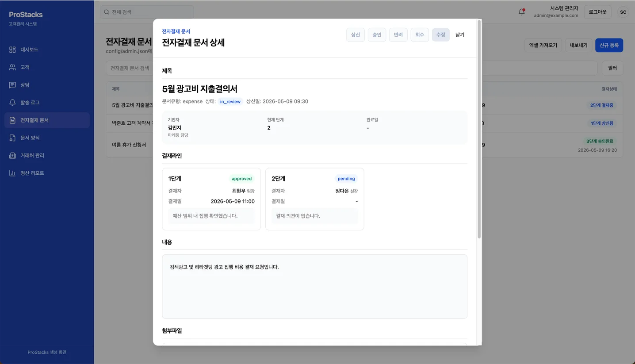Click the magnifier icon in global search
The width and height of the screenshot is (635, 364).
pyautogui.click(x=107, y=12)
